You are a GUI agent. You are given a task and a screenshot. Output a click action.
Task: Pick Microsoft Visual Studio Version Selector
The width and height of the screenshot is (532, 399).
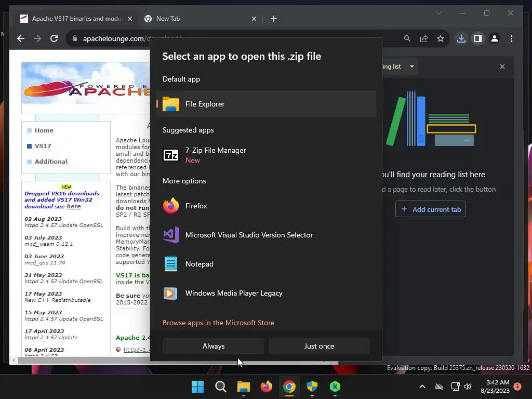click(x=267, y=235)
